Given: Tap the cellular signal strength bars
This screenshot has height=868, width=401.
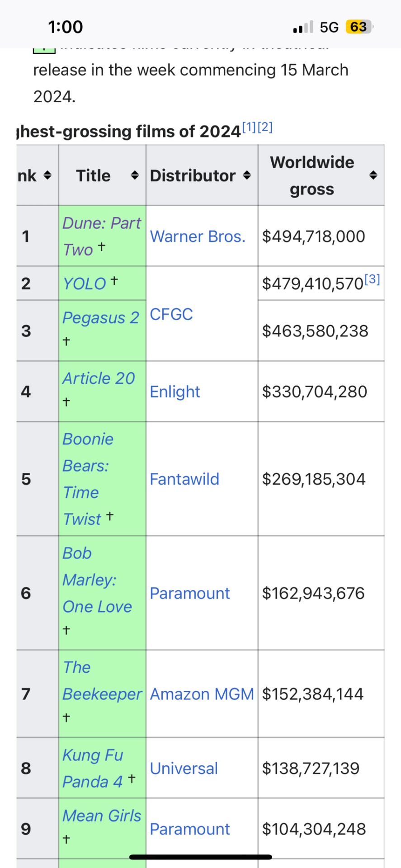Looking at the screenshot, I should pos(303,27).
